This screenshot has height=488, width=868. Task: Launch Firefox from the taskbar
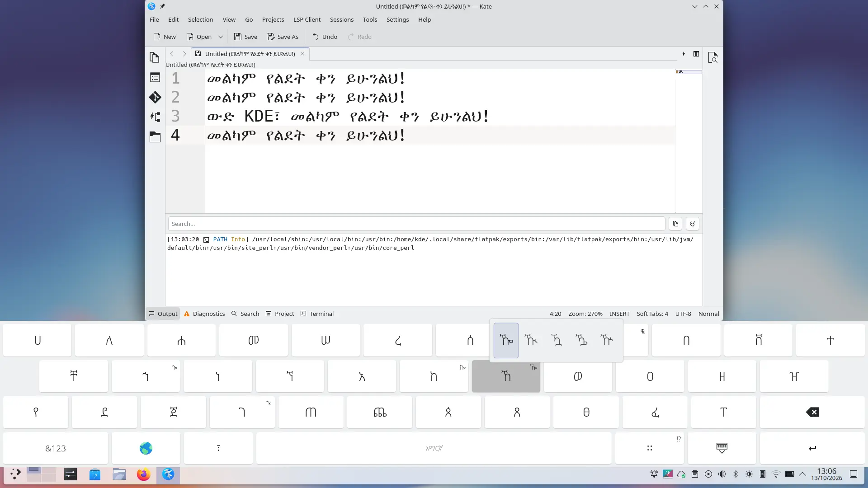[x=144, y=474]
